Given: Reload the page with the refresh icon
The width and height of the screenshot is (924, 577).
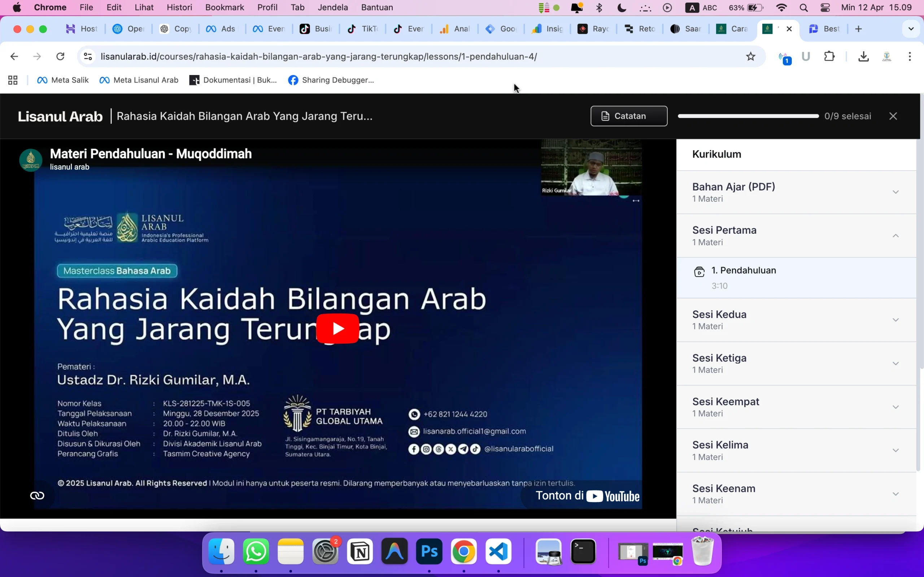Looking at the screenshot, I should click(60, 56).
